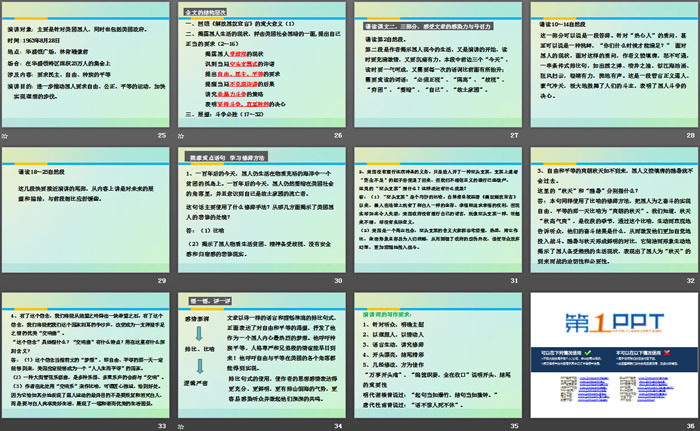Image resolution: width=700 pixels, height=431 pixels.
Task: Select slide 29 thumbnail with short paragraph
Action: [86, 210]
